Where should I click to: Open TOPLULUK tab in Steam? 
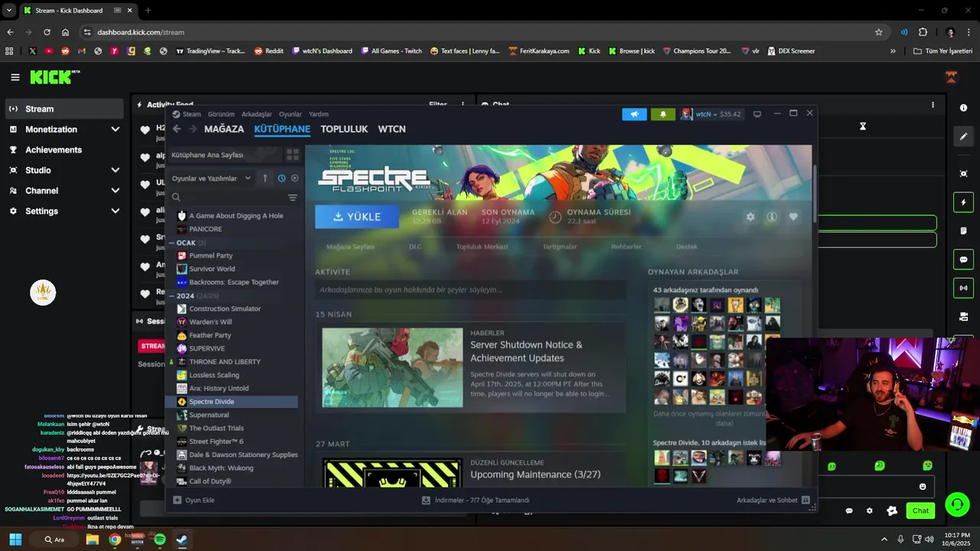click(x=344, y=129)
